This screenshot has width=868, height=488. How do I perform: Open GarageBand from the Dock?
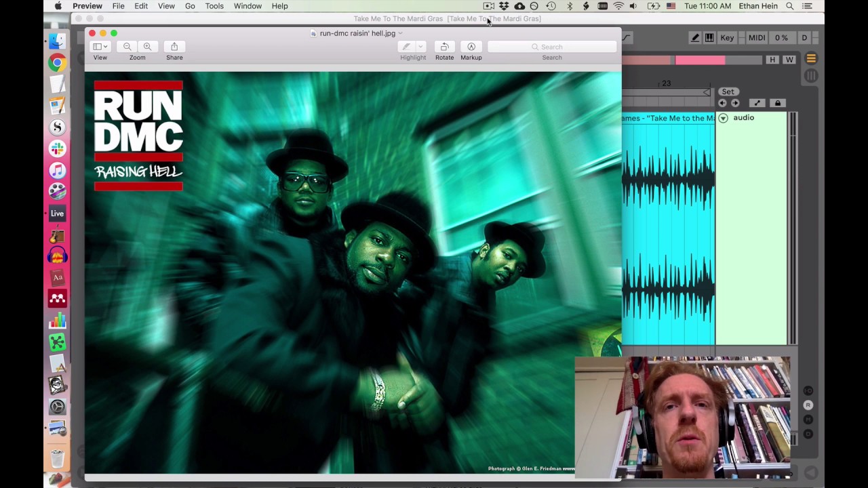(x=58, y=235)
